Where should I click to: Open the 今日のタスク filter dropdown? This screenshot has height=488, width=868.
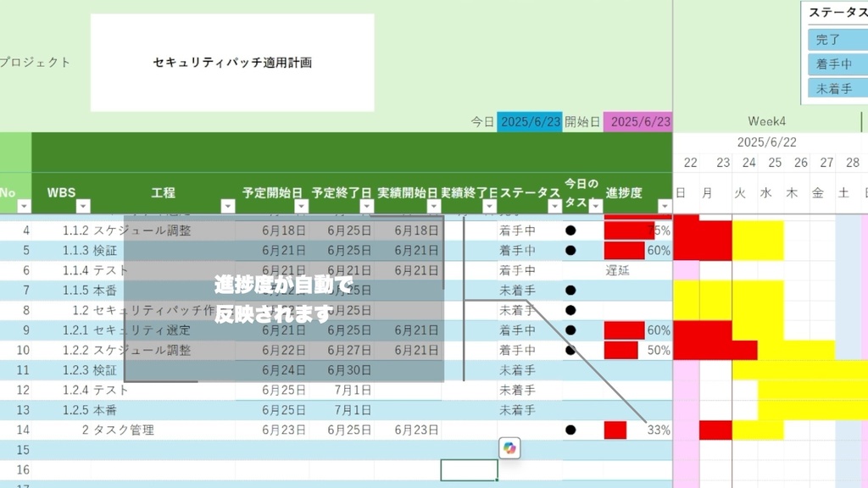pyautogui.click(x=594, y=206)
